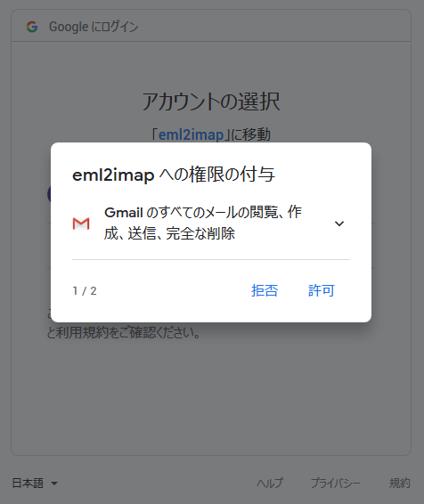Click the Google G logo
Image resolution: width=424 pixels, height=504 pixels.
click(x=32, y=27)
